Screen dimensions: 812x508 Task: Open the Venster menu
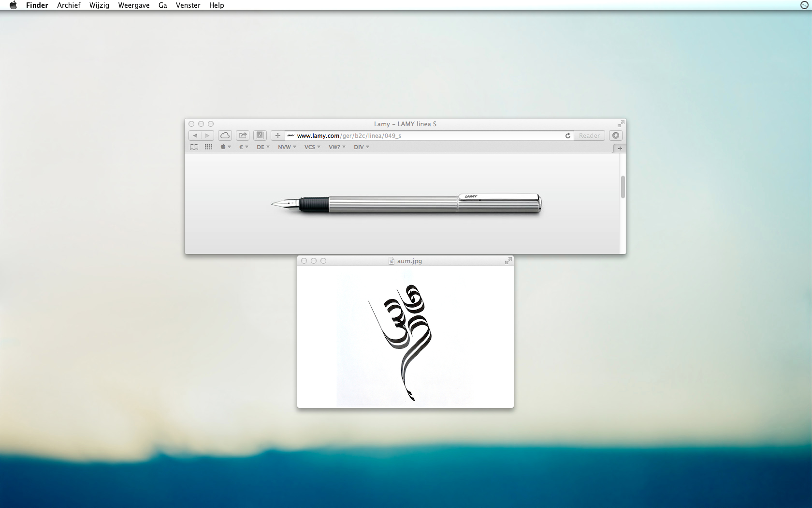coord(188,5)
